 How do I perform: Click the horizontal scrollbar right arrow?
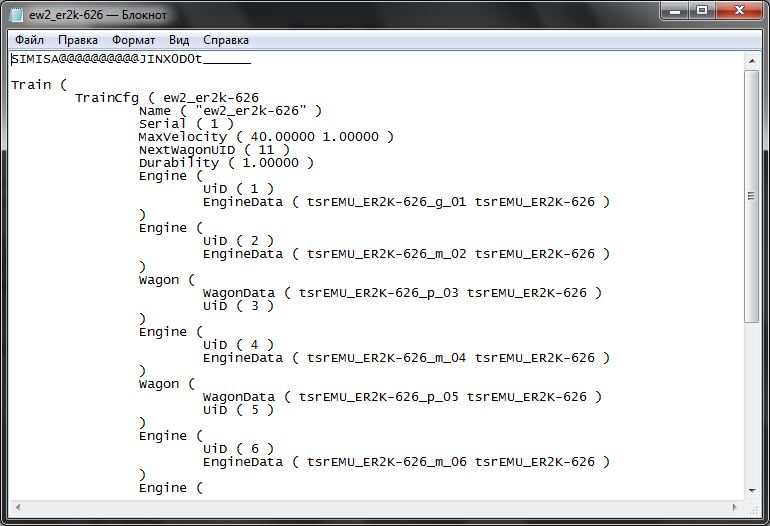click(735, 507)
